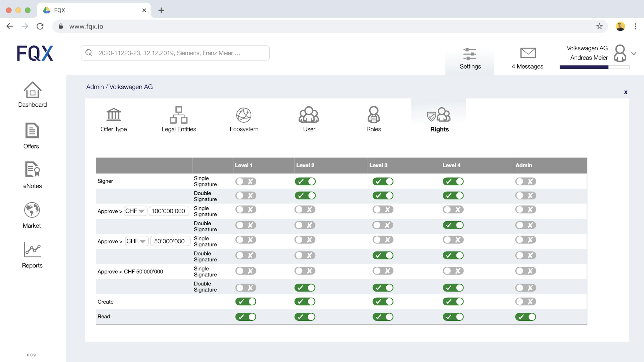Click the Approve < CHF 50'000'000 label
Viewport: 644px width, 362px height.
tap(130, 271)
